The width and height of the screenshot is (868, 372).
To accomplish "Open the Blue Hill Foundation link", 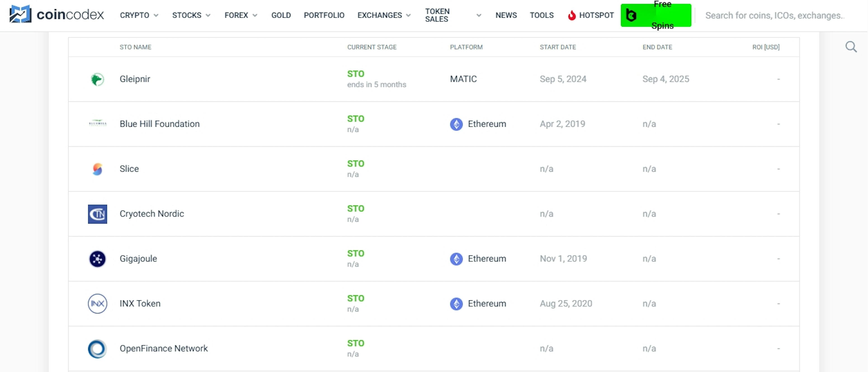I will (159, 124).
